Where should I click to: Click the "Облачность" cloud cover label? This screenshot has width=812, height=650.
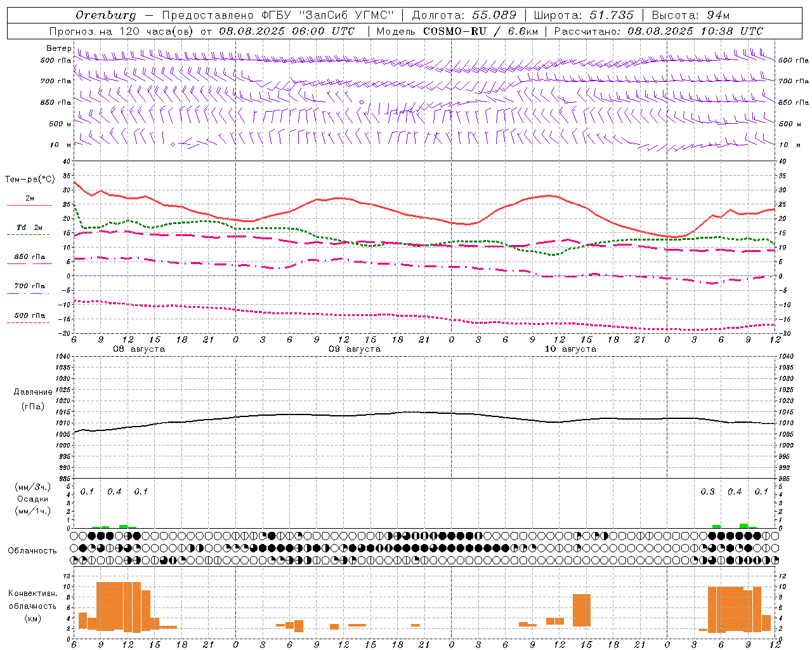(32, 550)
